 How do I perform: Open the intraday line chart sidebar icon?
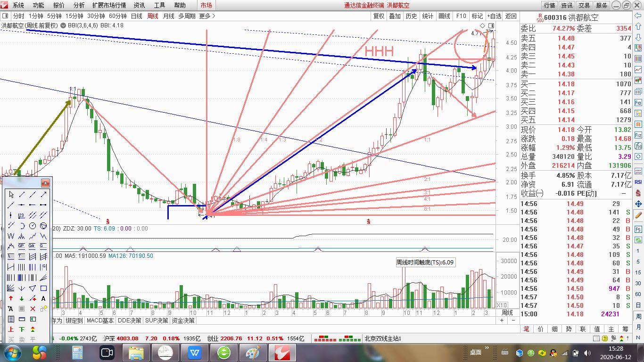point(638,69)
